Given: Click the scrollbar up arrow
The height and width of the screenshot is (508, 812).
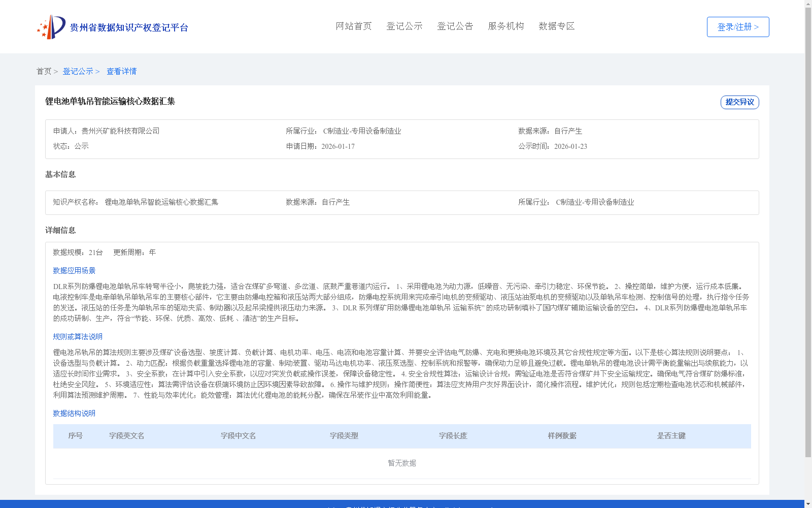Looking at the screenshot, I should pyautogui.click(x=808, y=4).
